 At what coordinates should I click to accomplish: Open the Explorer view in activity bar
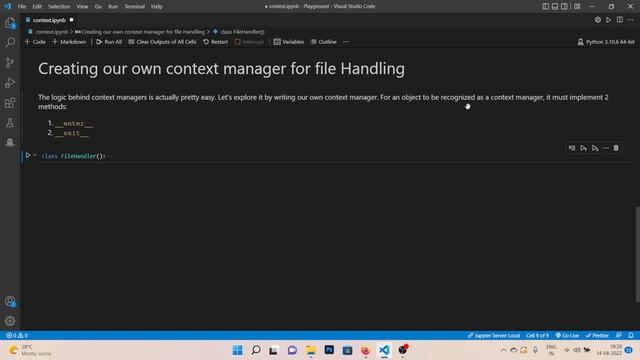10,23
